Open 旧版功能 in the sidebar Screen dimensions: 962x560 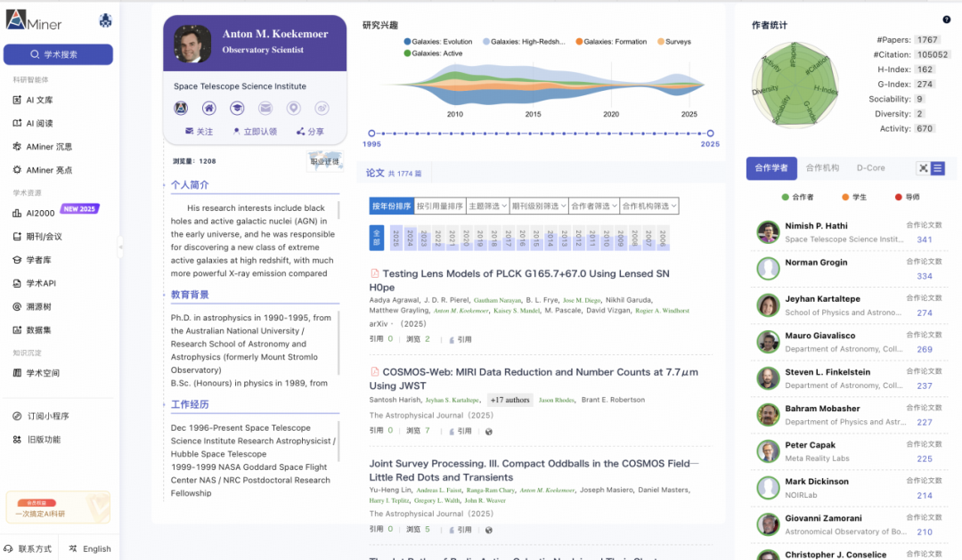pos(37,439)
